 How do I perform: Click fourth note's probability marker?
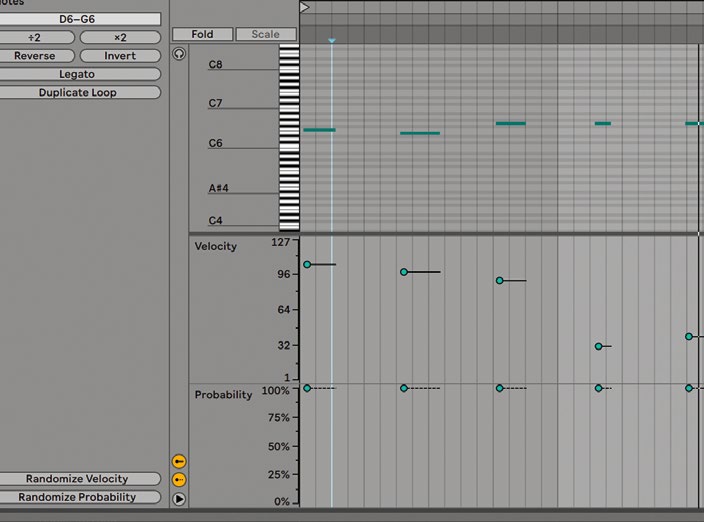pyautogui.click(x=598, y=388)
